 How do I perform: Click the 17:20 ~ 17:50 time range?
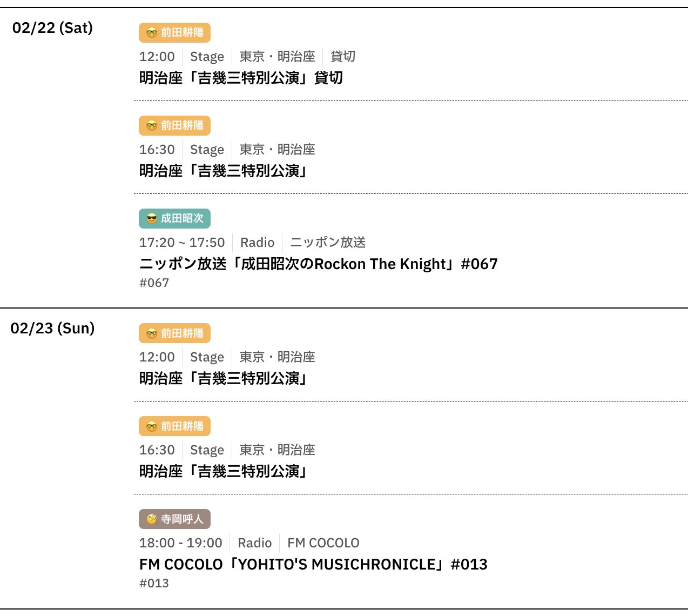[181, 243]
